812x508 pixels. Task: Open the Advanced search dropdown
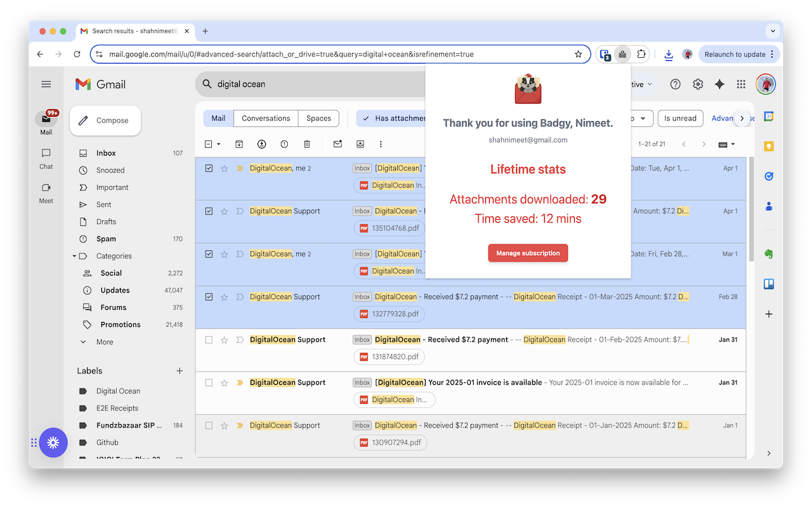pyautogui.click(x=723, y=118)
